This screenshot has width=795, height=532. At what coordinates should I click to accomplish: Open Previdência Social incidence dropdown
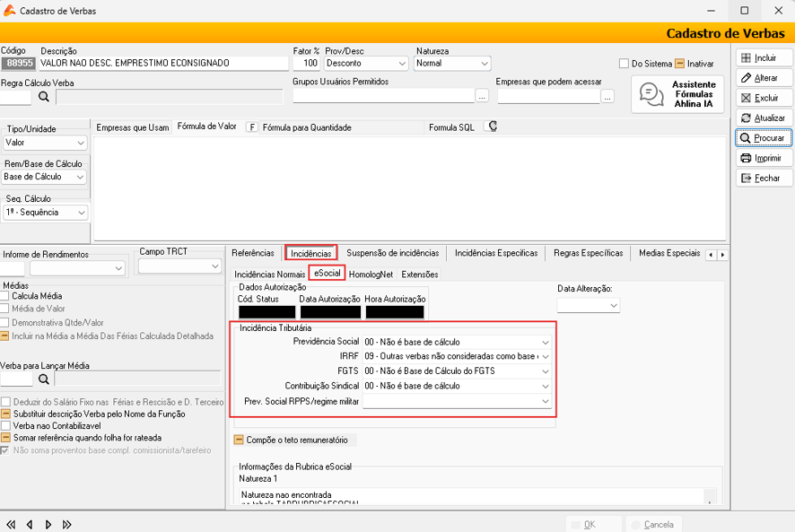[457, 343]
